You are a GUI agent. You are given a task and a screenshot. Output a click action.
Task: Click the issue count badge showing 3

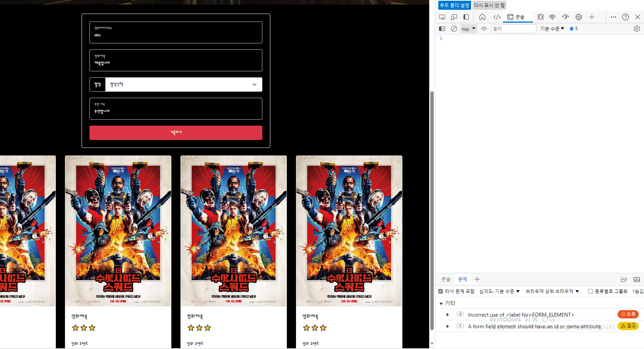click(x=460, y=314)
